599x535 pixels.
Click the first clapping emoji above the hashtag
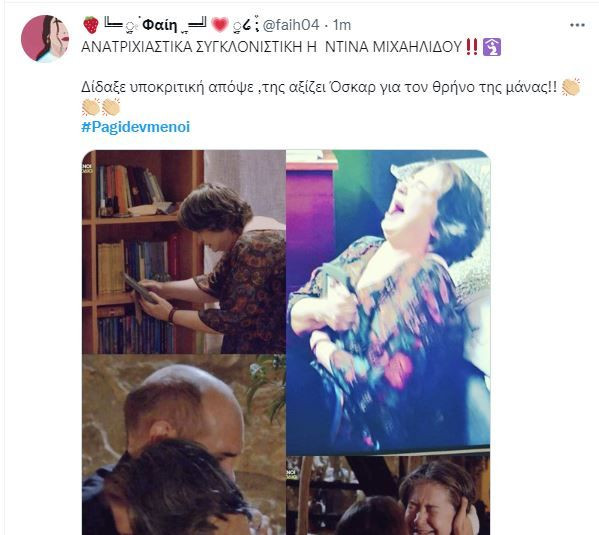(91, 107)
